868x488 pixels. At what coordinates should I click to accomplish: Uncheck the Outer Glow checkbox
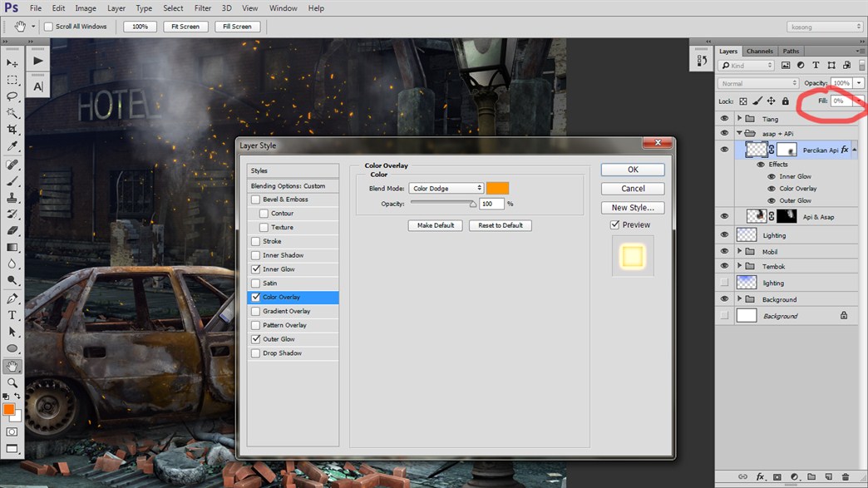pos(256,339)
